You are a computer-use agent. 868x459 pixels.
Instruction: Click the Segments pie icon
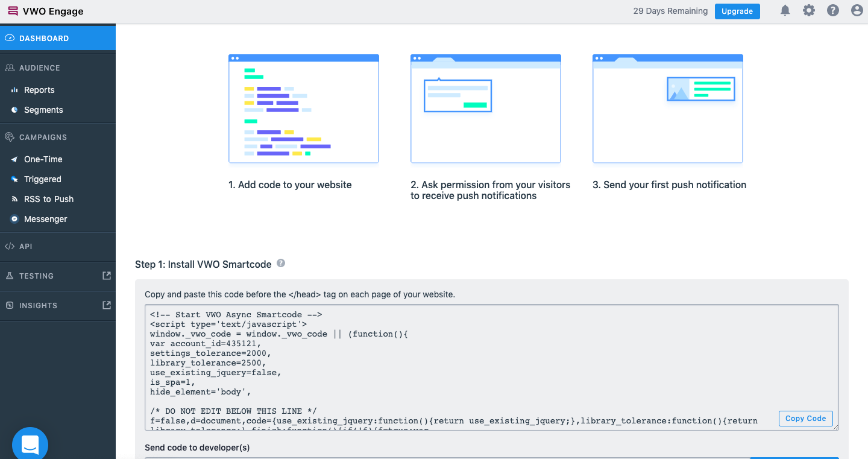(14, 110)
